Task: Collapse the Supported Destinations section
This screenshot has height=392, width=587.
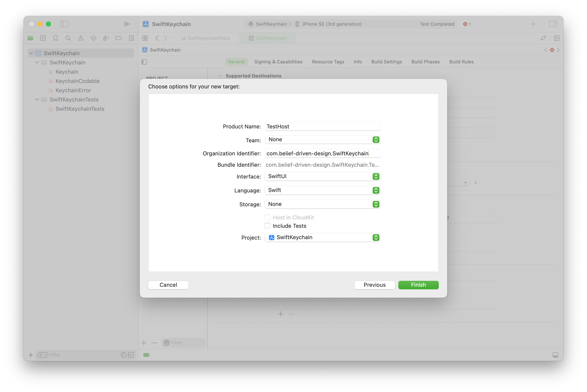Action: coord(220,76)
